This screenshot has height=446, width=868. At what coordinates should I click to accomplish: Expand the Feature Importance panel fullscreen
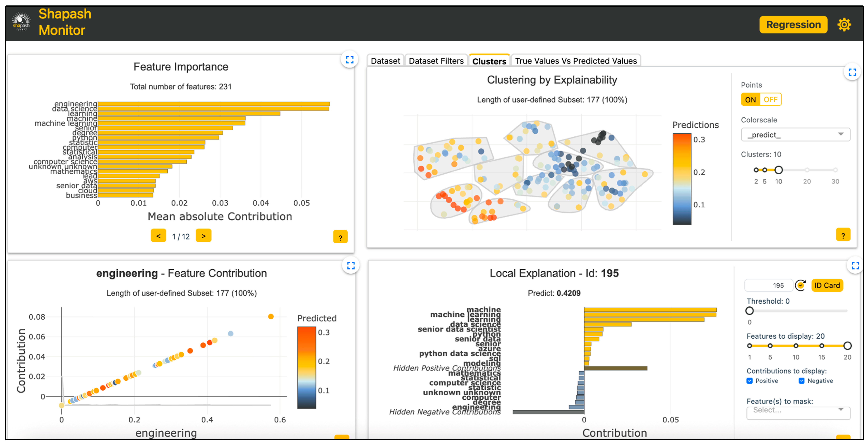click(x=349, y=60)
